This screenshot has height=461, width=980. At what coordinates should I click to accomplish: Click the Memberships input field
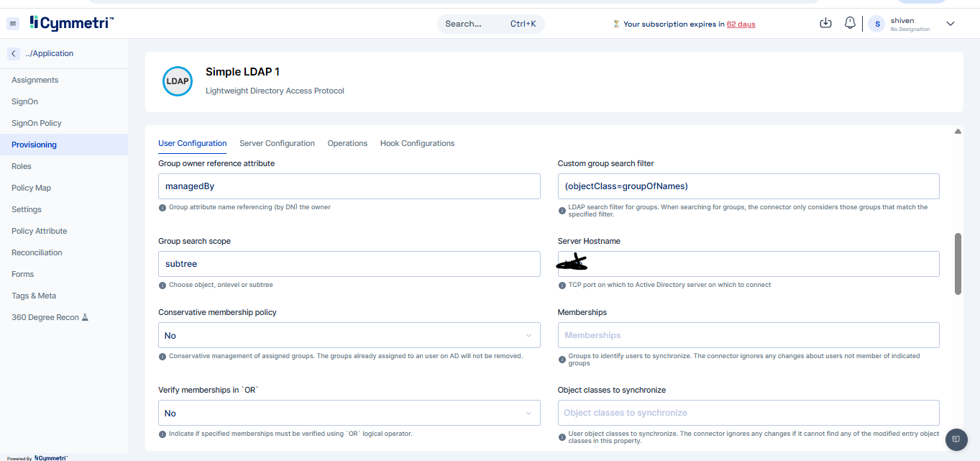pyautogui.click(x=748, y=335)
